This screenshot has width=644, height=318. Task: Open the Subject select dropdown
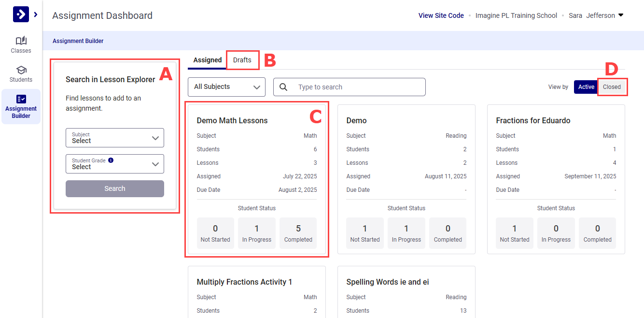click(x=115, y=138)
